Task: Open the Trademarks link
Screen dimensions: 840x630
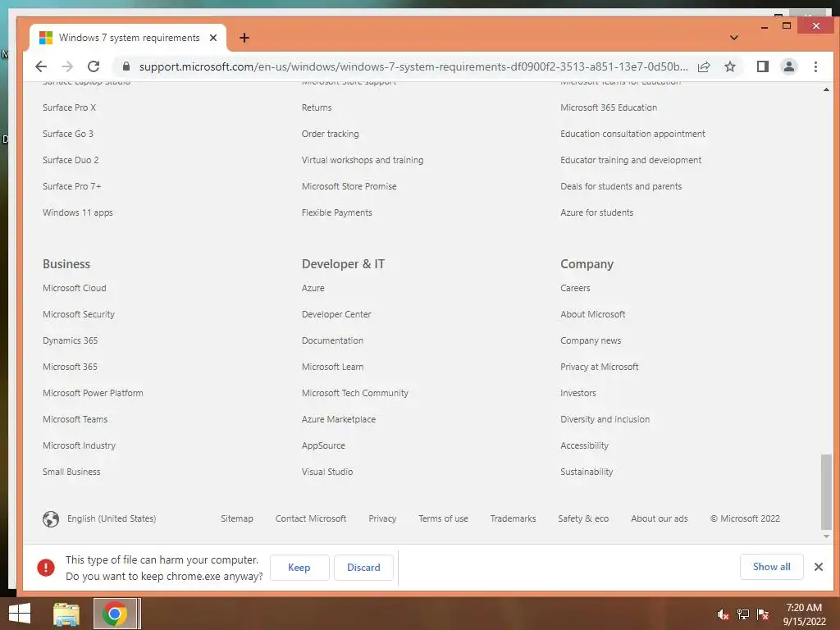Action: 513,518
